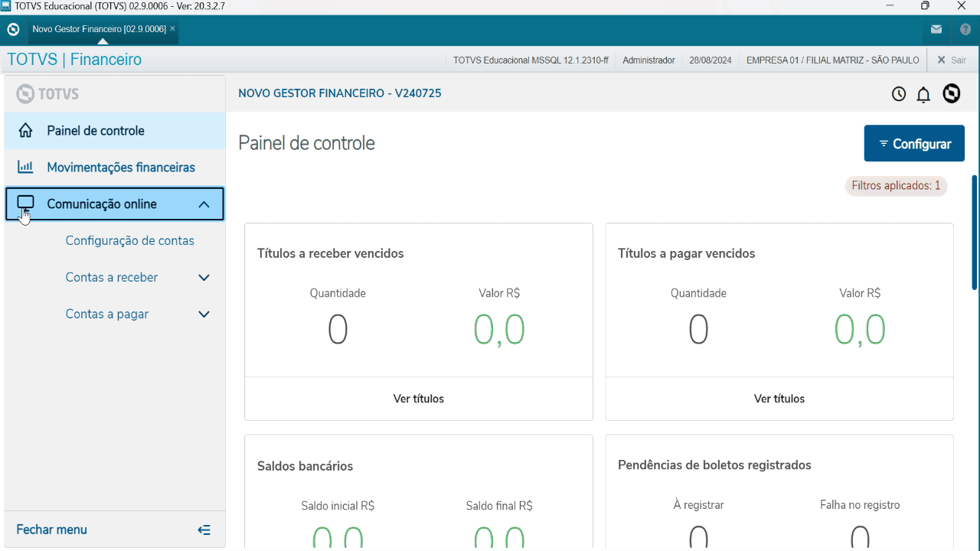Click the Títulos a receber vencidos card title
980x551 pixels.
click(x=331, y=253)
